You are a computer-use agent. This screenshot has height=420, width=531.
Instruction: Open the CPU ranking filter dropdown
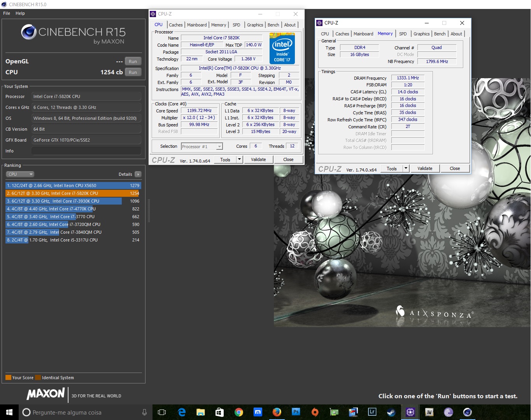click(20, 174)
